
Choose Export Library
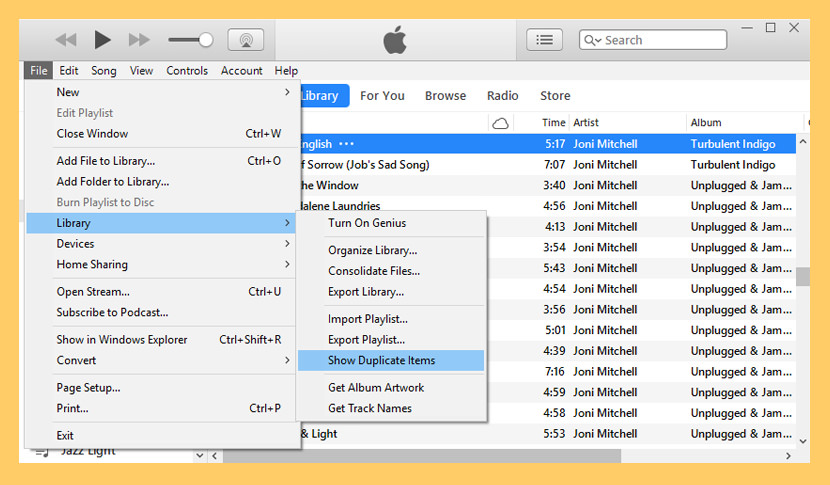pyautogui.click(x=391, y=292)
